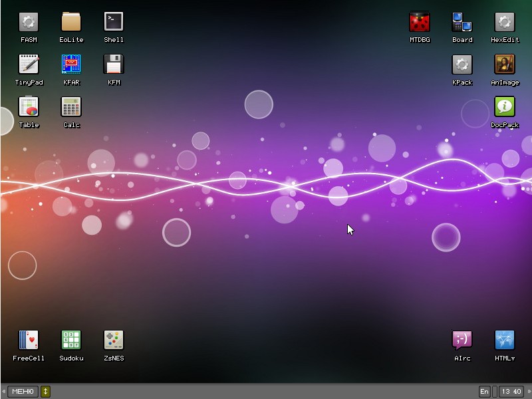Launch AnImage Mona Lisa icon

[504, 65]
